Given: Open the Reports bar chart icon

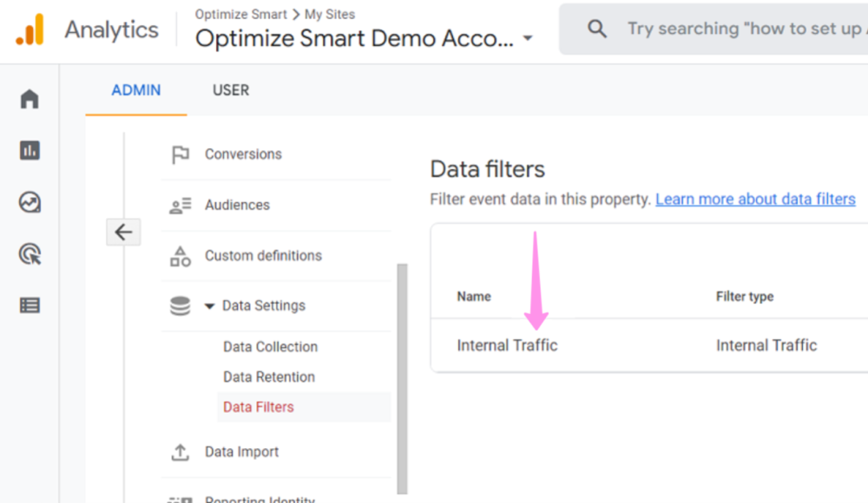Looking at the screenshot, I should tap(30, 151).
